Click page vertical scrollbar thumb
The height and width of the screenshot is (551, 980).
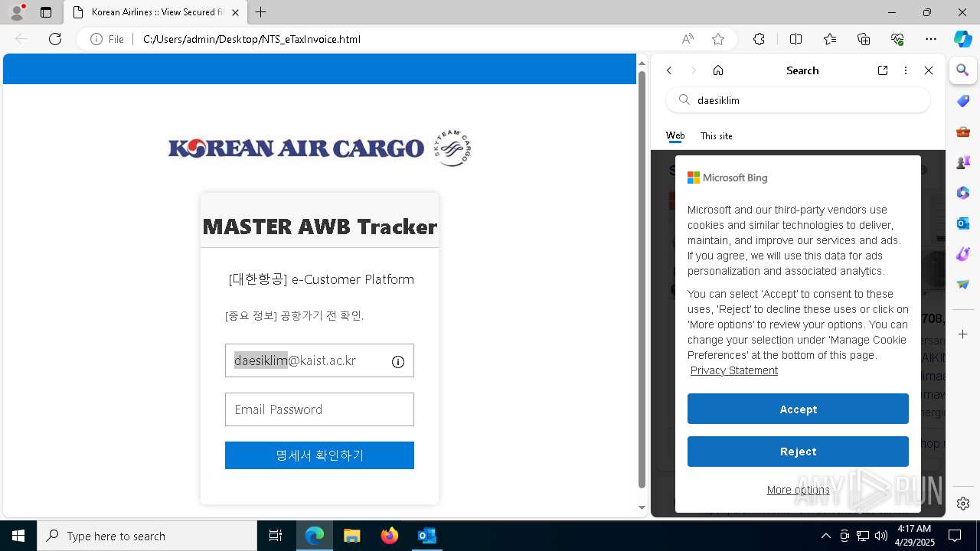click(642, 279)
